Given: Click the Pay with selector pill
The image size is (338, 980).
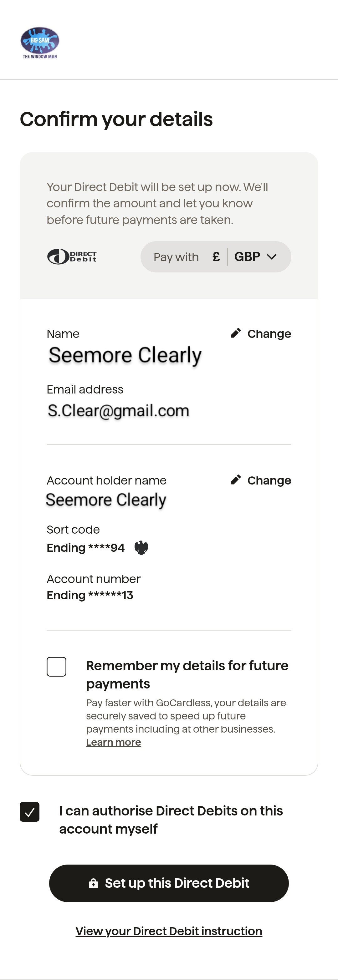Looking at the screenshot, I should click(216, 257).
